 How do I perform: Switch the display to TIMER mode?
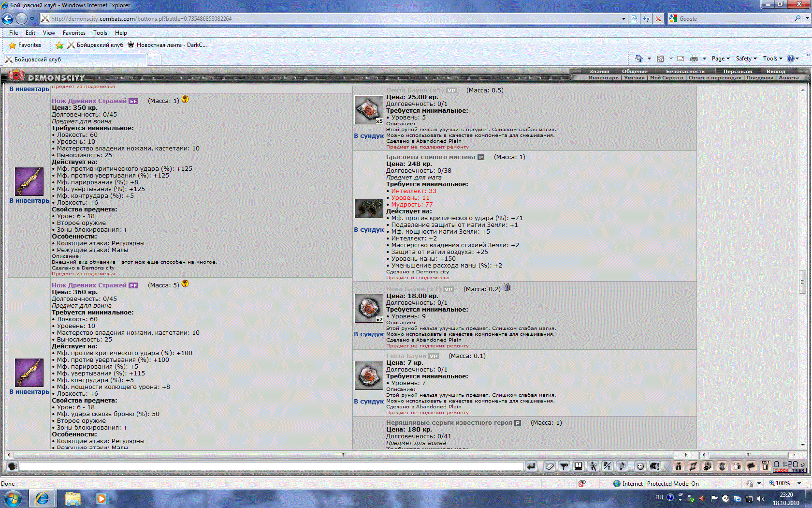click(x=798, y=470)
